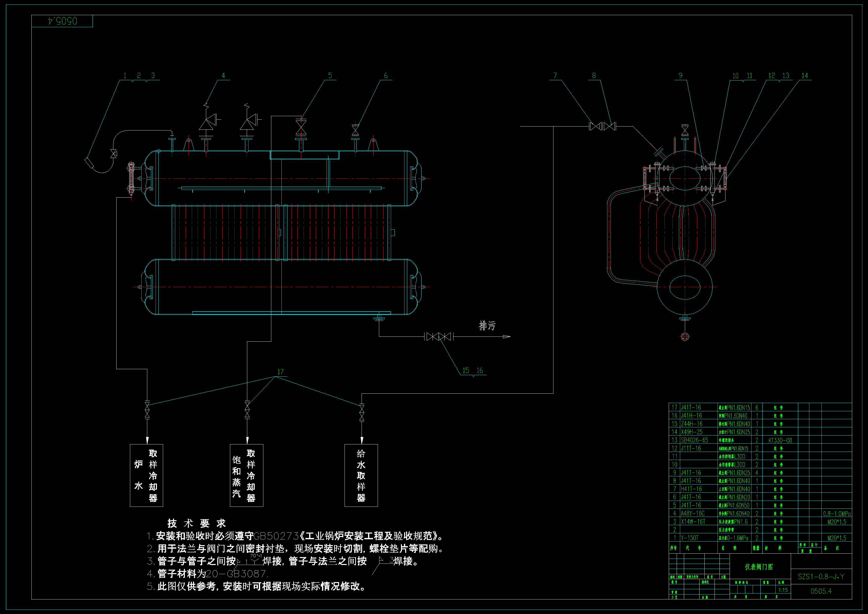Select the code cell X49H-25

coord(692,432)
